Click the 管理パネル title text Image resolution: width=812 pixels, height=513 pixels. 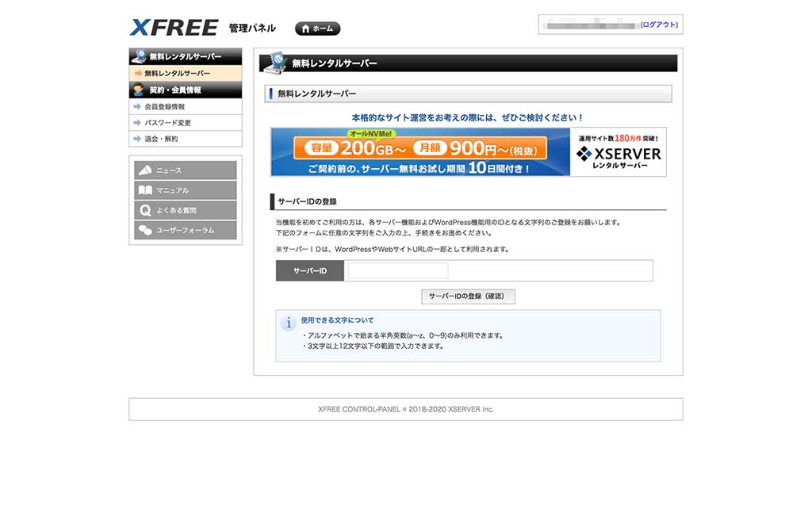coord(252,28)
